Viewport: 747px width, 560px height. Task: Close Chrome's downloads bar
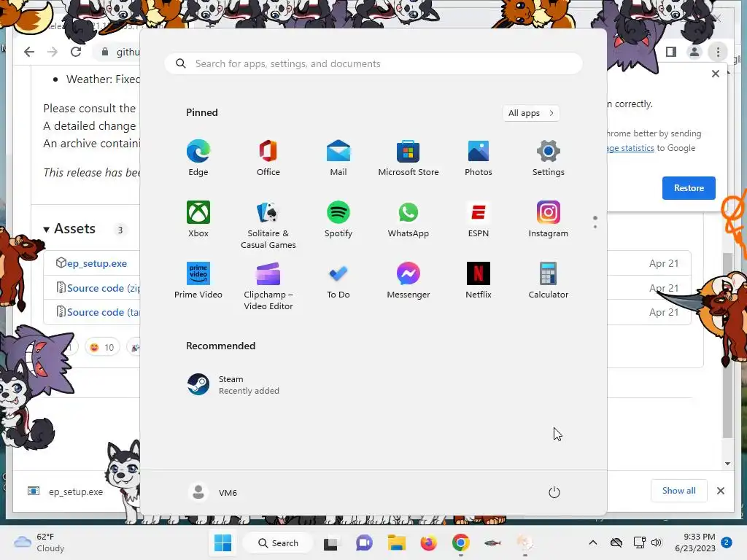720,491
